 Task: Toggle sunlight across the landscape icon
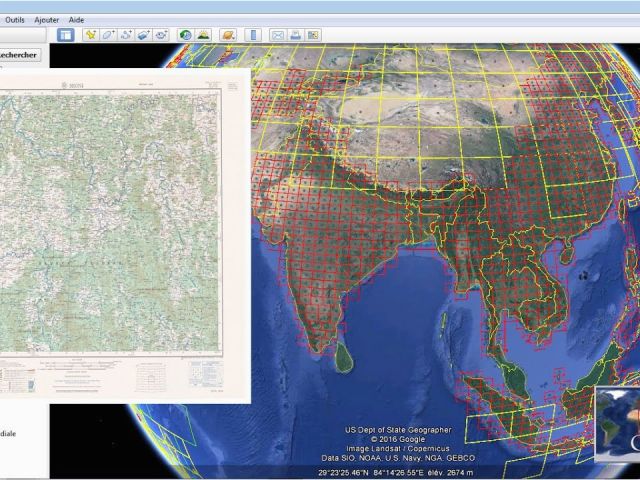203,35
